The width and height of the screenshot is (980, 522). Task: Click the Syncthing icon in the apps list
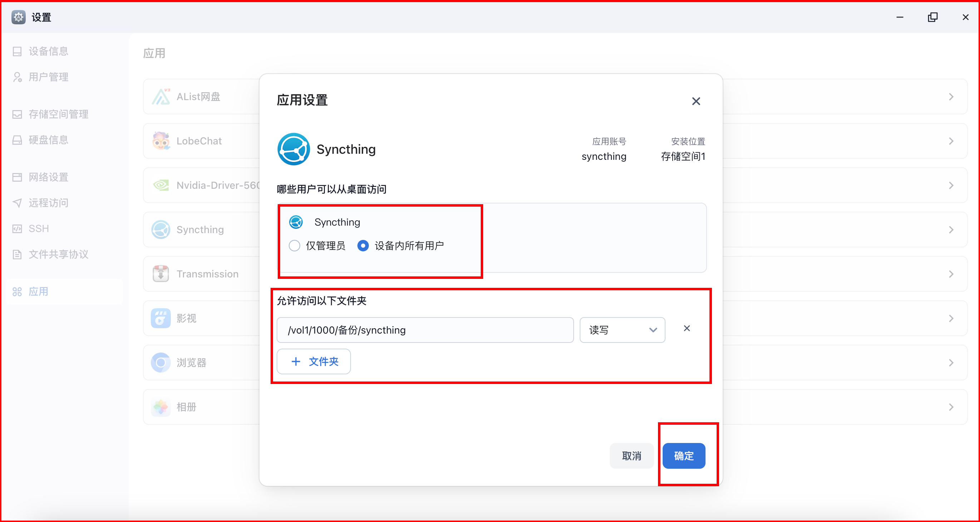click(x=161, y=230)
